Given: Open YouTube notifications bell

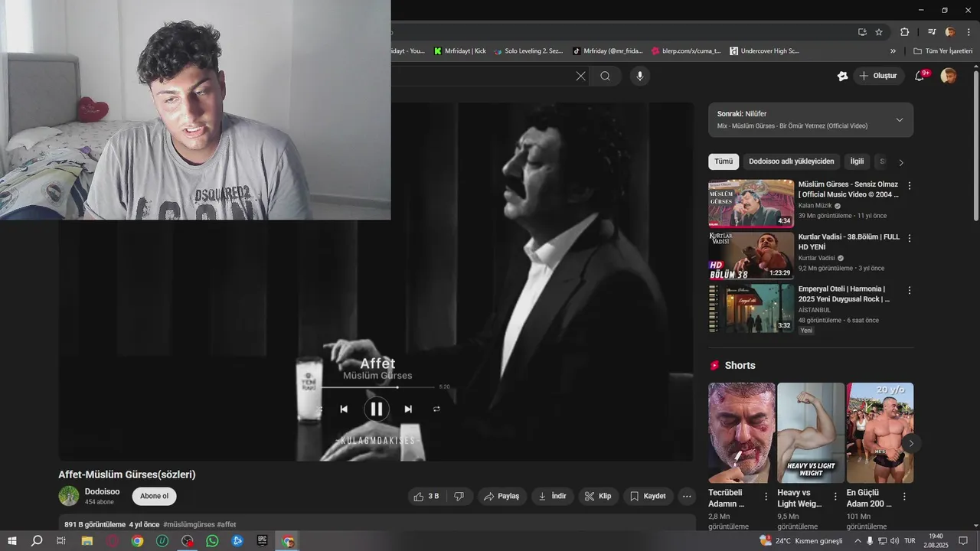Looking at the screenshot, I should [x=920, y=76].
